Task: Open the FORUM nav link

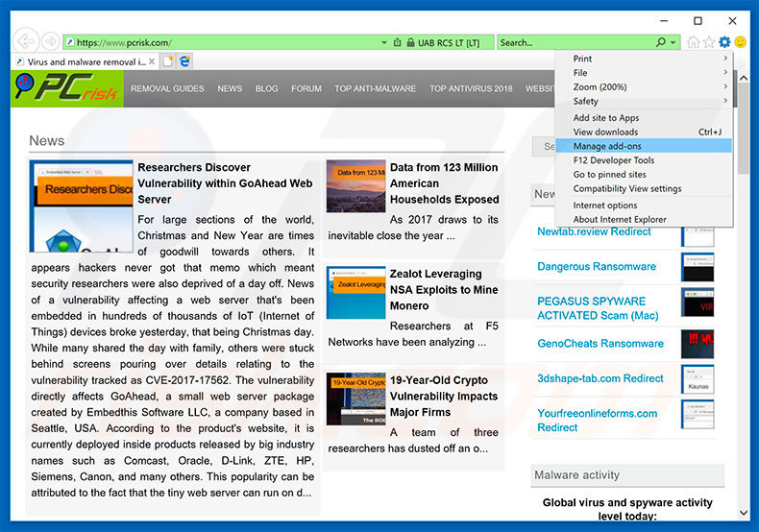Action: tap(306, 88)
